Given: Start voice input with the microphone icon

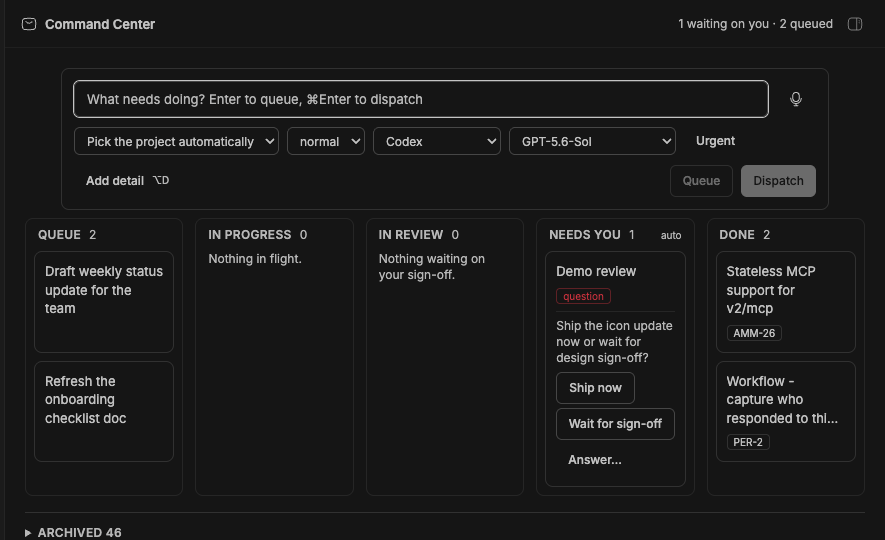Looking at the screenshot, I should point(795,99).
